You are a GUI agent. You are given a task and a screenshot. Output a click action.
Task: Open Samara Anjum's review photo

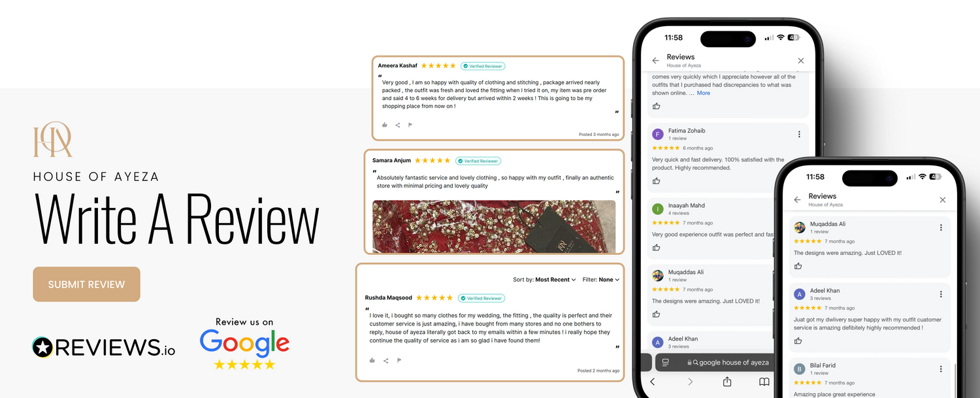[494, 226]
